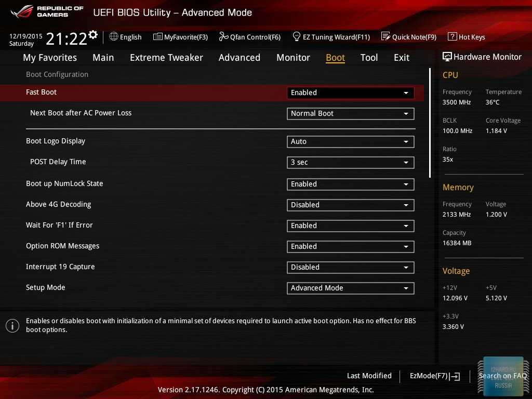Toggle Boot up NumLock State setting
The height and width of the screenshot is (399, 532).
350,184
